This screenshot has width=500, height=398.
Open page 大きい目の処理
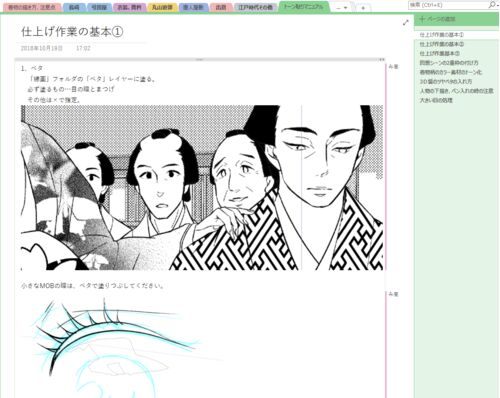[436, 100]
